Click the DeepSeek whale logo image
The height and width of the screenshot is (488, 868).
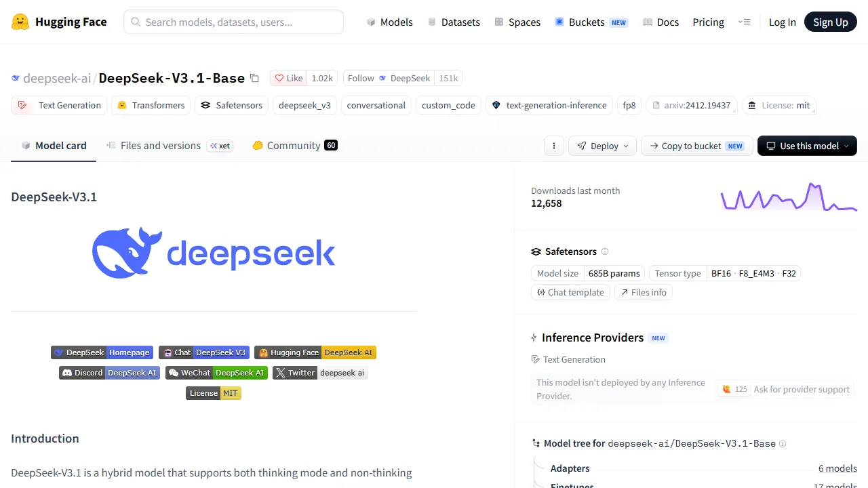(x=214, y=253)
